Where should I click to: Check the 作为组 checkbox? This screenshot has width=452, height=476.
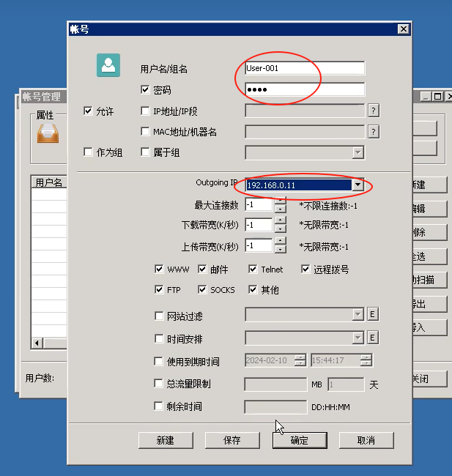coord(88,152)
